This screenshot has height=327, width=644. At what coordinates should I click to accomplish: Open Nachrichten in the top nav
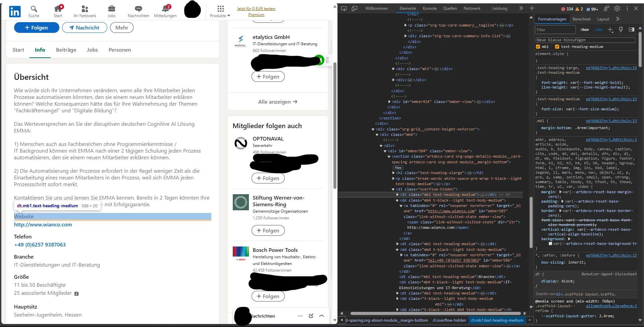139,11
